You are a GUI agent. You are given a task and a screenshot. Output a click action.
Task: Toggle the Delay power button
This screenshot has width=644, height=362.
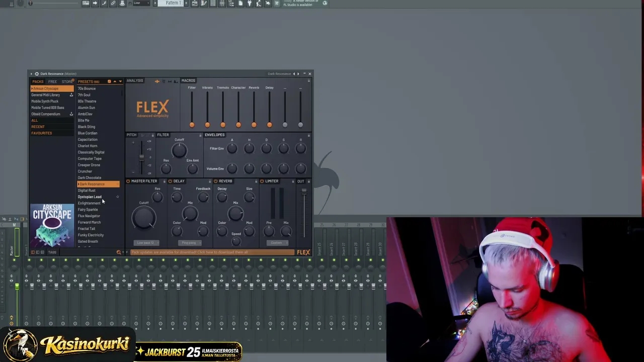coord(170,182)
